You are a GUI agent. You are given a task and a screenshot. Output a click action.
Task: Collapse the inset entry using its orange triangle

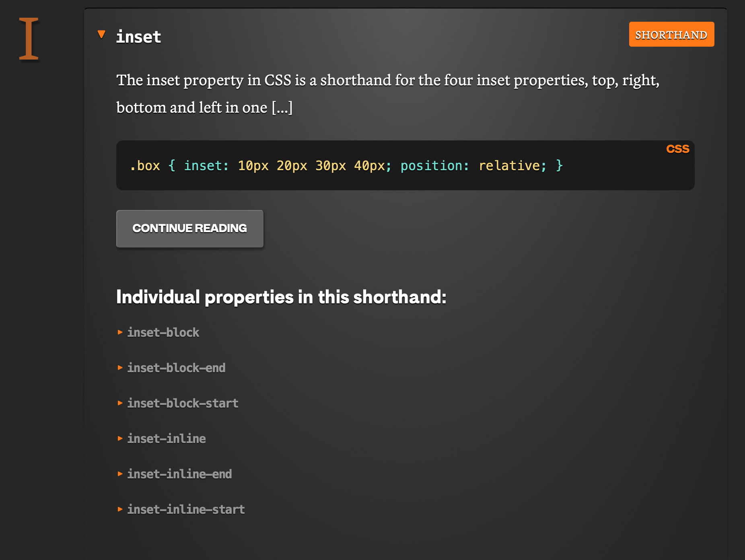(101, 35)
